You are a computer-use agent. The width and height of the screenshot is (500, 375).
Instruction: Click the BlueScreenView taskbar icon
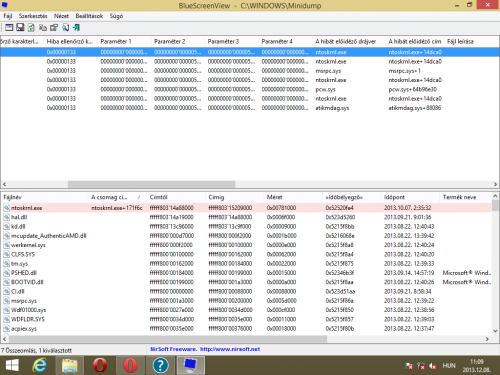[x=190, y=365]
